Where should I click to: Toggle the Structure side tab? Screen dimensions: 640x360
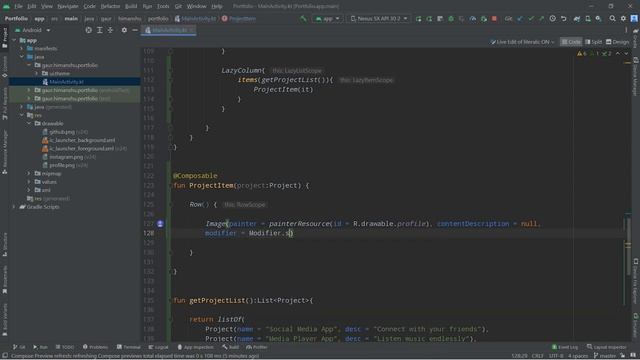click(x=4, y=244)
